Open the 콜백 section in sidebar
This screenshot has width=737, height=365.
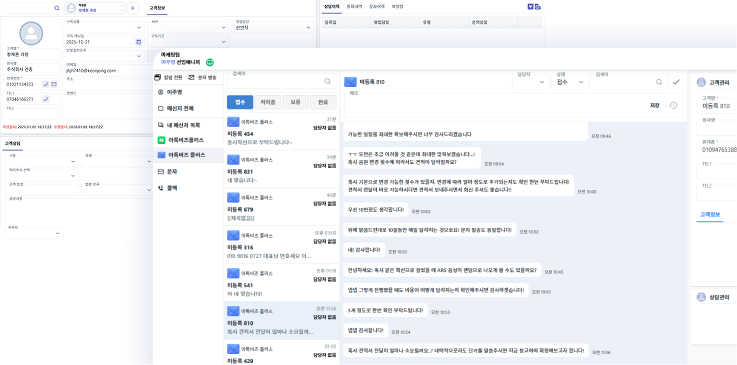pos(188,188)
